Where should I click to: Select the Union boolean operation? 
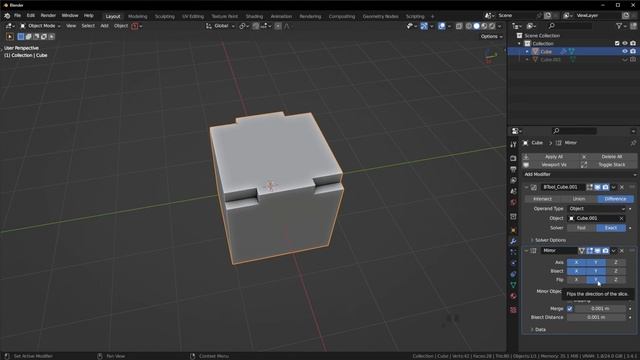[x=579, y=199]
